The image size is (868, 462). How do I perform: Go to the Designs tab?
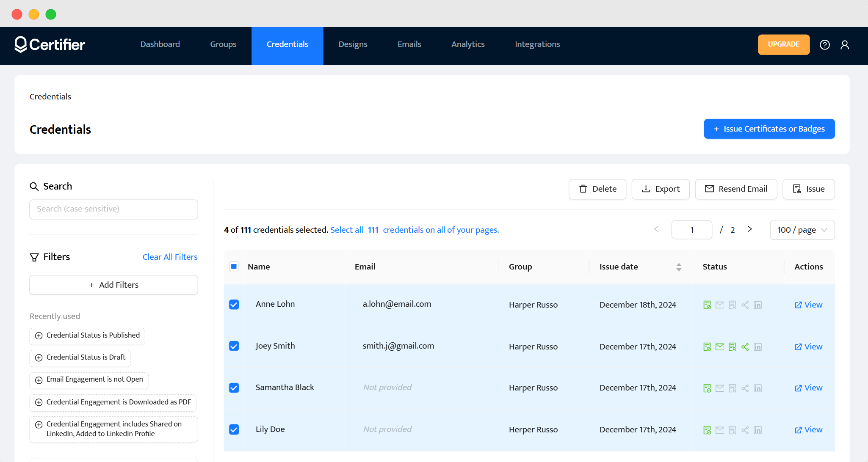click(x=353, y=44)
